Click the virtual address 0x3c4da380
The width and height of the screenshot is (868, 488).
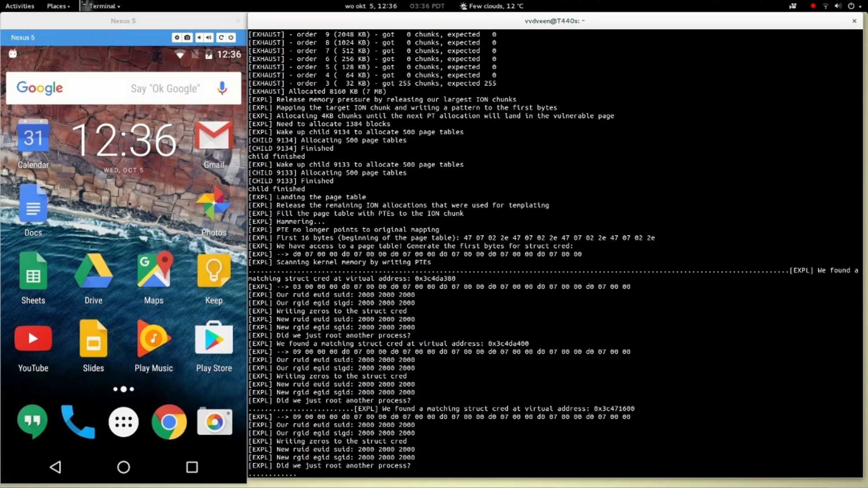coord(435,278)
